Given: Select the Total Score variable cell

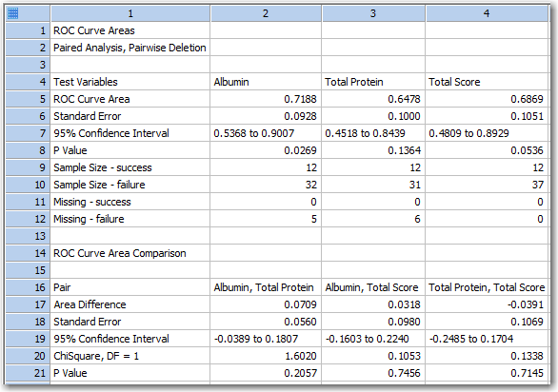Looking at the screenshot, I should click(487, 82).
